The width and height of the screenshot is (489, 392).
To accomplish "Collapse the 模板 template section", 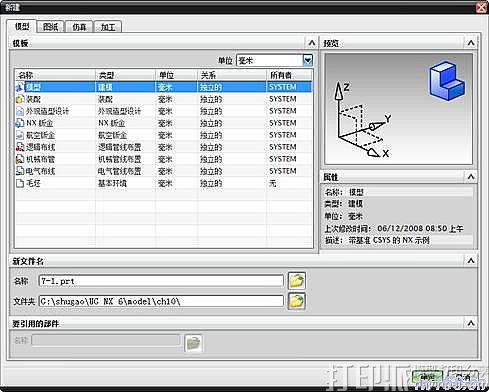I will tap(312, 43).
